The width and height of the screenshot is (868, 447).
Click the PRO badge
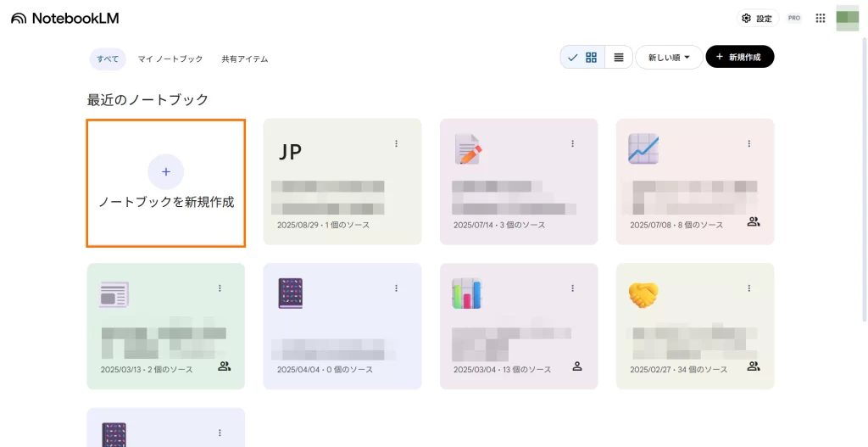click(793, 19)
